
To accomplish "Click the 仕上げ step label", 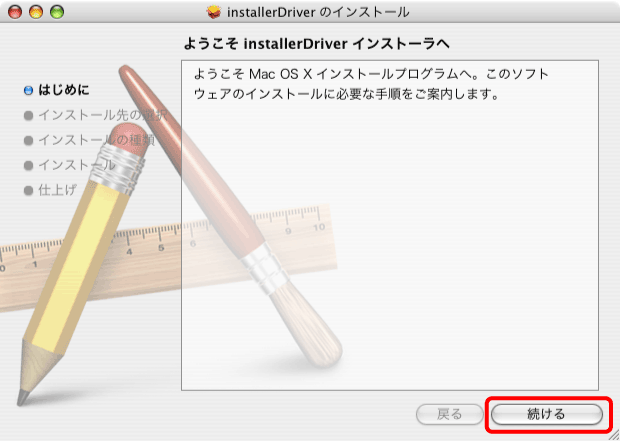I will (57, 190).
